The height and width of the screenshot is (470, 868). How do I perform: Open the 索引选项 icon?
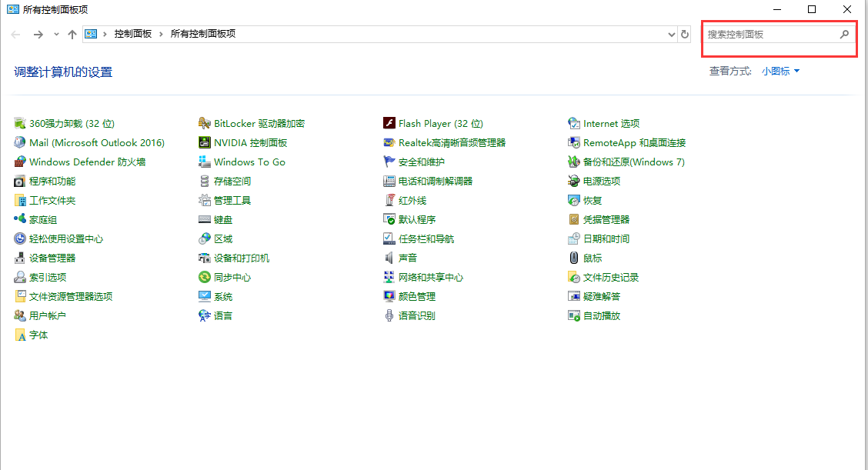20,277
